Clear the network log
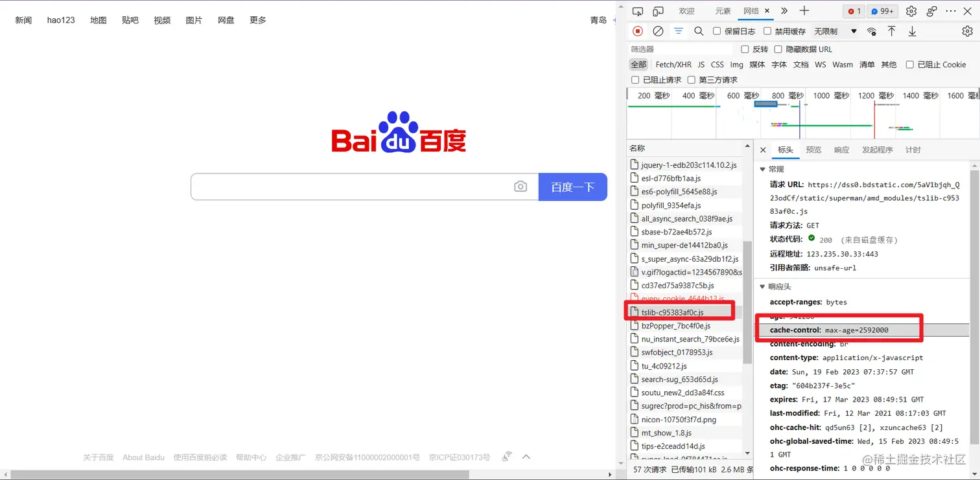Screen dimensions: 980x480 point(658,31)
